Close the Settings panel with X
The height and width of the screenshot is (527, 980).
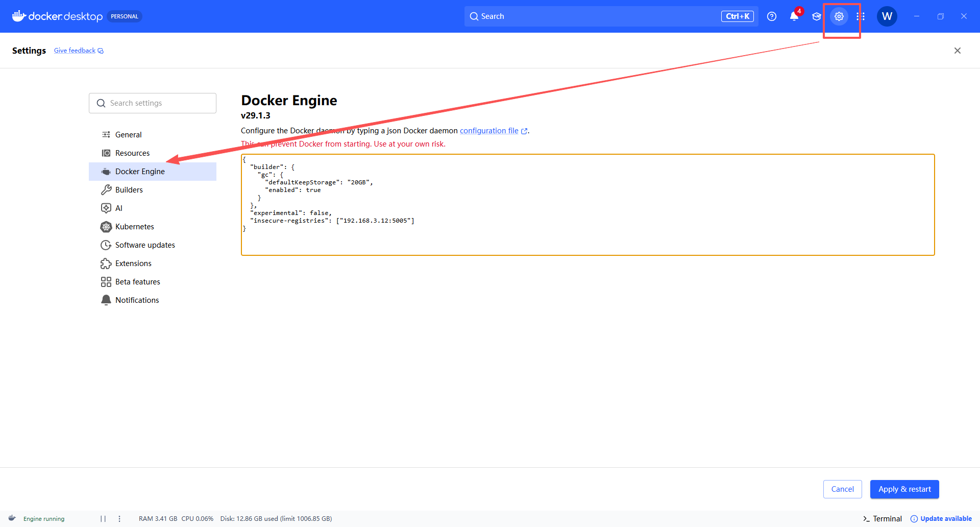[957, 51]
